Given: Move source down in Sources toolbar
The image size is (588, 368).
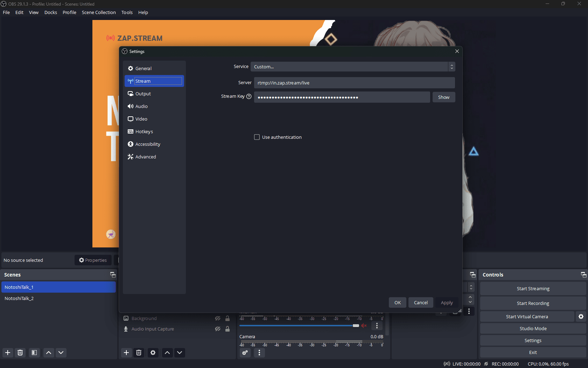Looking at the screenshot, I should pyautogui.click(x=180, y=353).
